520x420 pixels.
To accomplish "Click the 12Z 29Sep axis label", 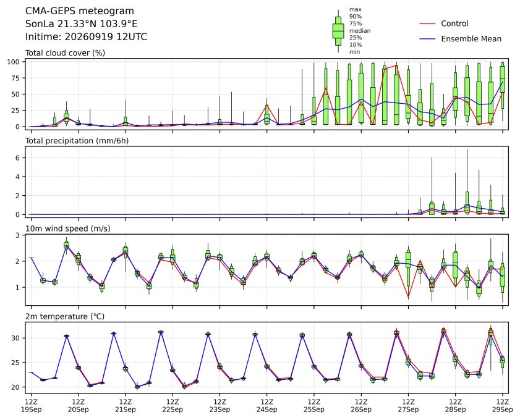I will pos(502,406).
